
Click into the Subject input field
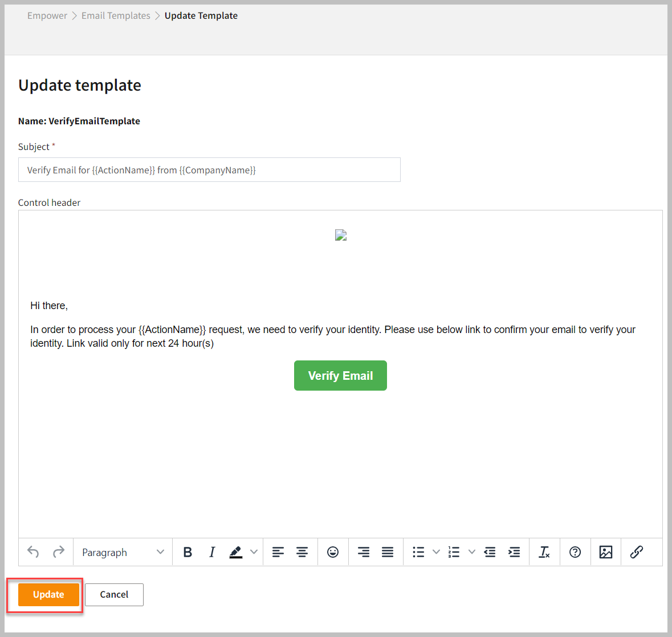[209, 170]
